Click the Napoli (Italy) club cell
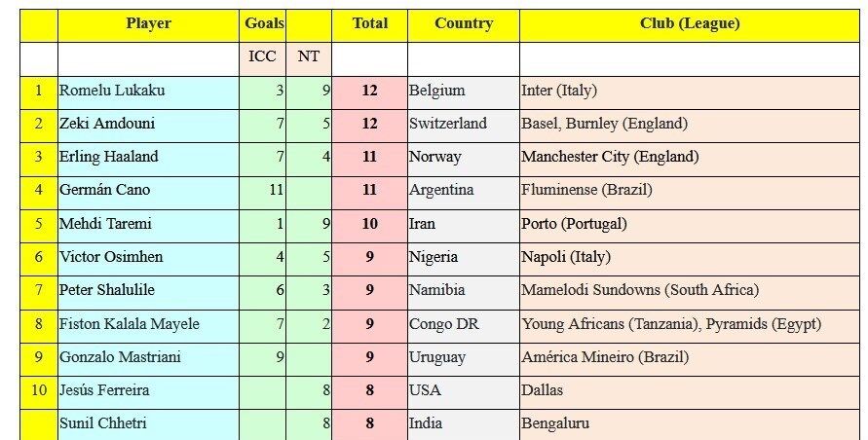 click(690, 257)
